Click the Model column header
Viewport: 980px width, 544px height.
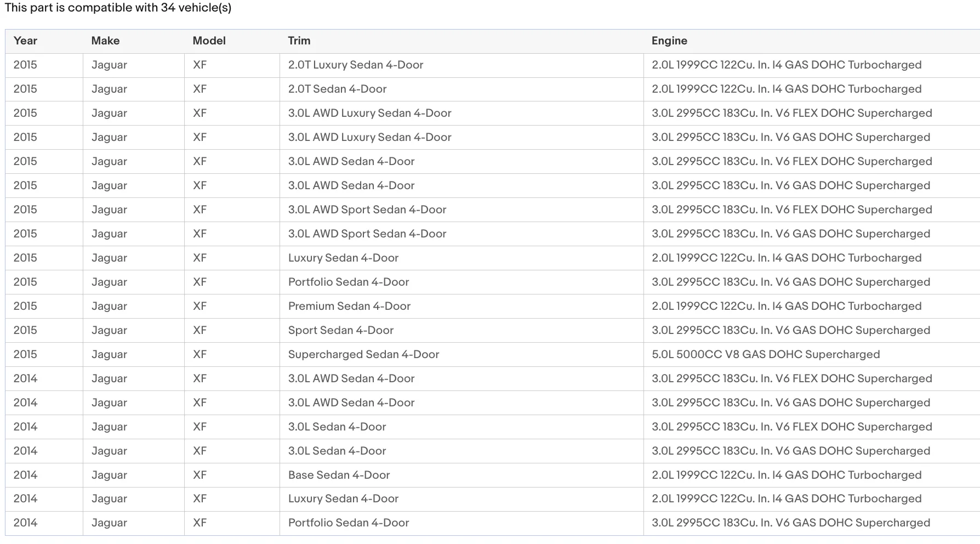coord(209,41)
